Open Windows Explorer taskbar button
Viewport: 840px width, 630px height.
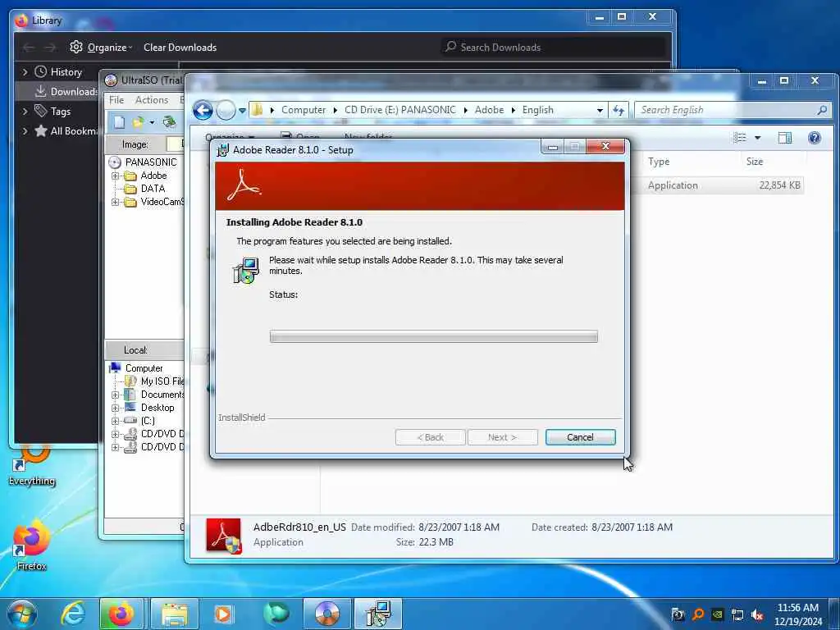(175, 614)
